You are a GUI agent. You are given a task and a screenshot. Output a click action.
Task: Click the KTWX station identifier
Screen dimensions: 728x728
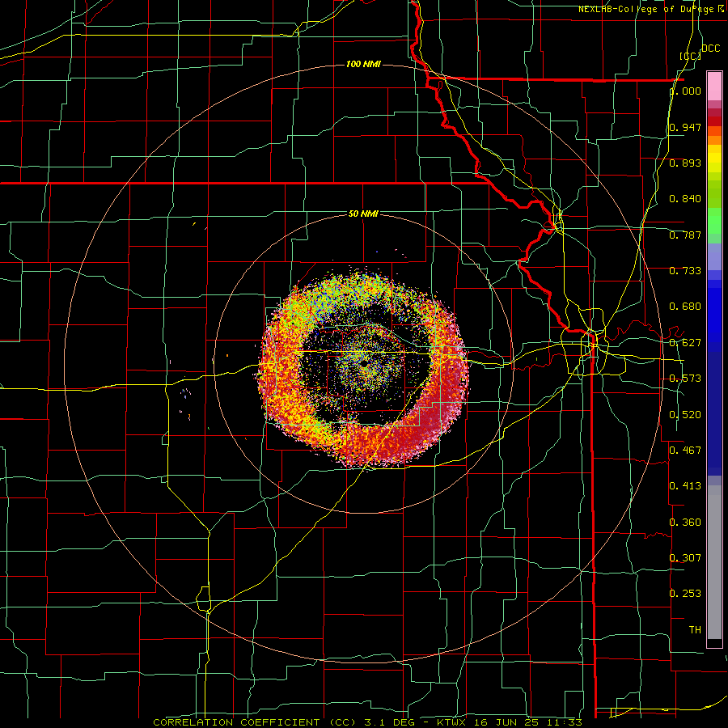[452, 722]
